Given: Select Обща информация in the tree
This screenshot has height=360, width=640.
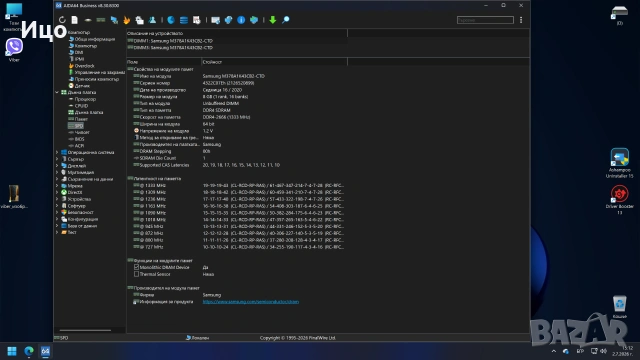Looking at the screenshot, I should pos(91,39).
